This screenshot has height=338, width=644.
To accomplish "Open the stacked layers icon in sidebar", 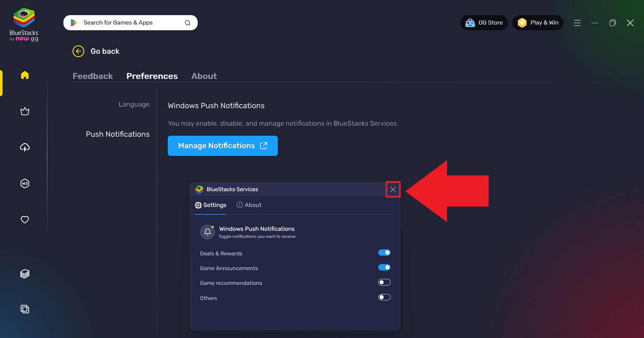I will coord(25,274).
